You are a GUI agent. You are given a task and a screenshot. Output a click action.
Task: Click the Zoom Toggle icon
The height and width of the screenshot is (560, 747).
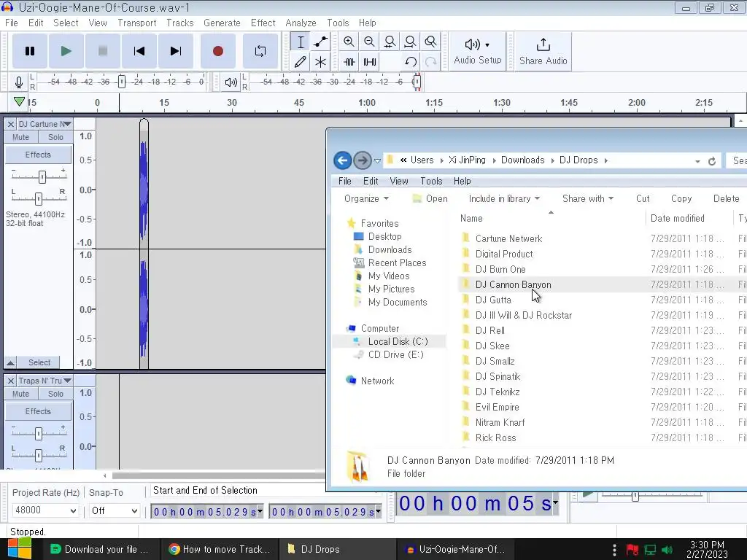(430, 42)
